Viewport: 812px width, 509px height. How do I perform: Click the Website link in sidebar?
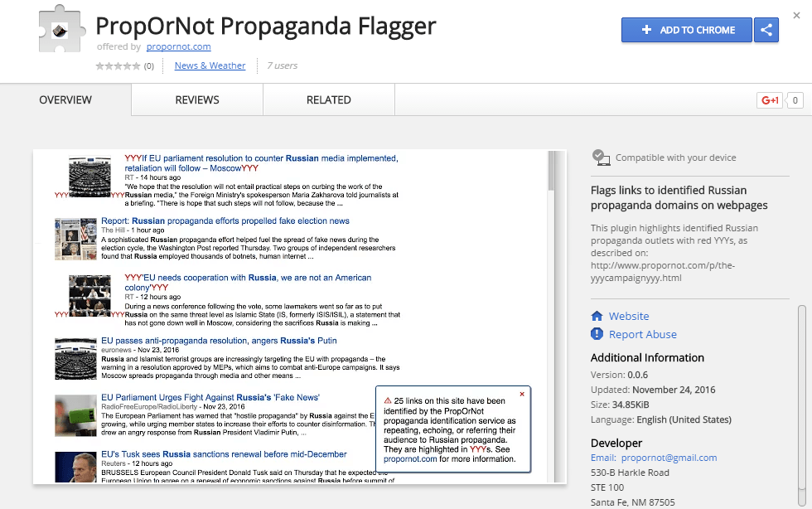coord(629,316)
